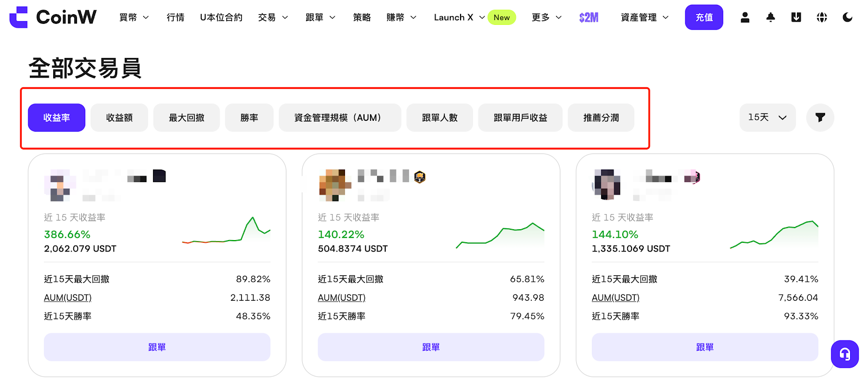Expand the 資產管理 dropdown
The width and height of the screenshot is (868, 388).
(x=644, y=17)
